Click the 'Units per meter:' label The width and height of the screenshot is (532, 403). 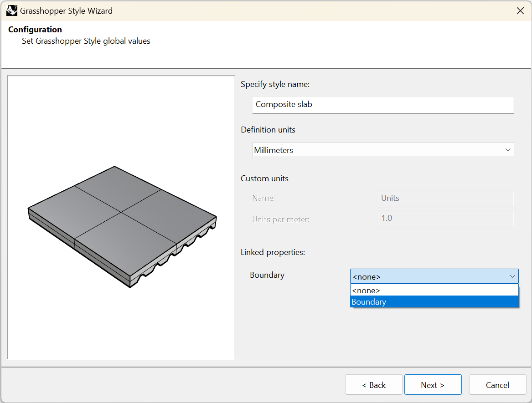point(281,219)
